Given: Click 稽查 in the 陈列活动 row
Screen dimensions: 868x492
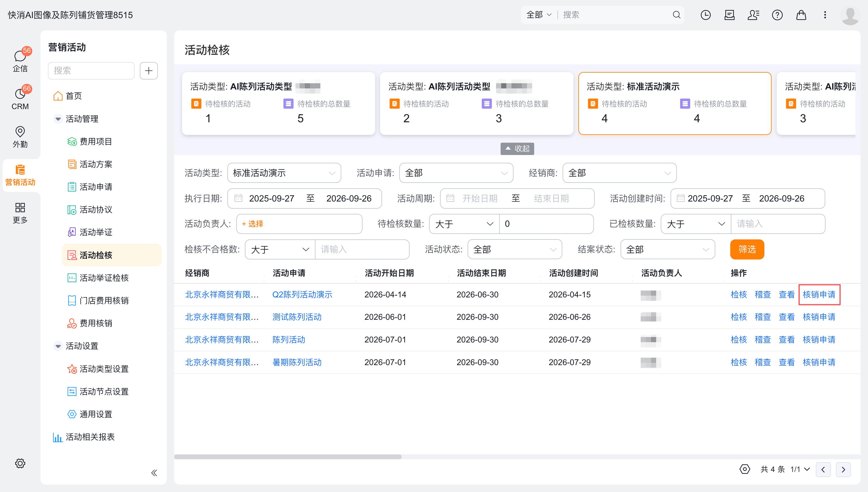Looking at the screenshot, I should point(763,340).
